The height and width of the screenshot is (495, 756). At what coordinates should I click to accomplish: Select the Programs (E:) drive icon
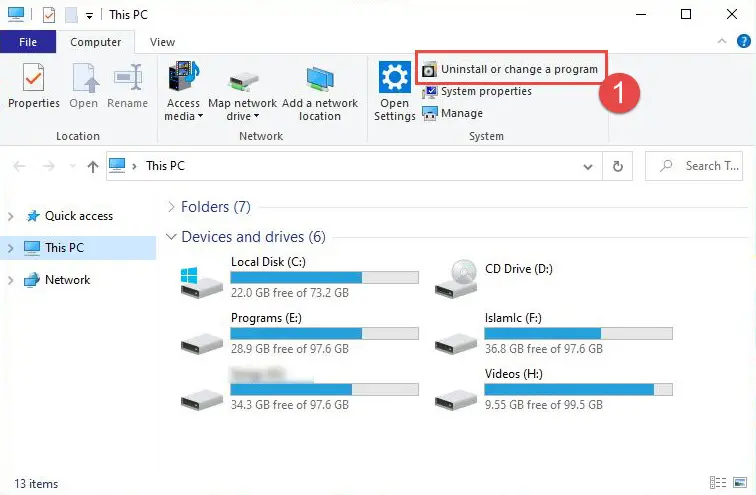[x=201, y=344]
